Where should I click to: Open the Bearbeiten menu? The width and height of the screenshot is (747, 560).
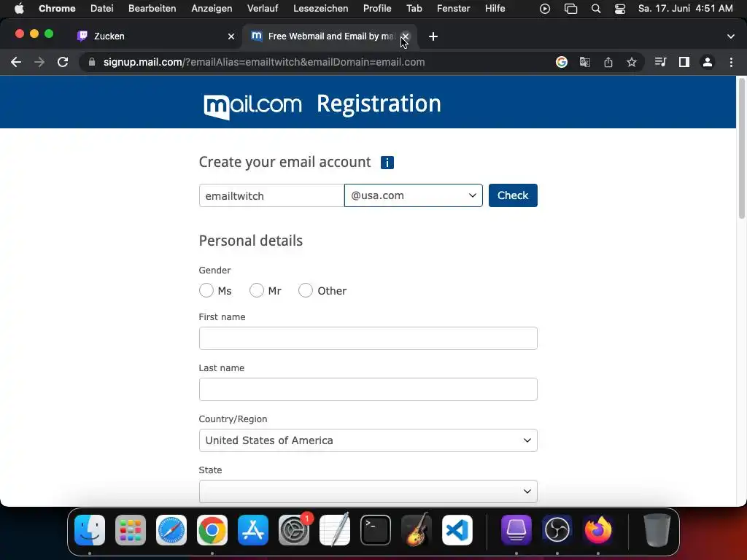point(152,9)
